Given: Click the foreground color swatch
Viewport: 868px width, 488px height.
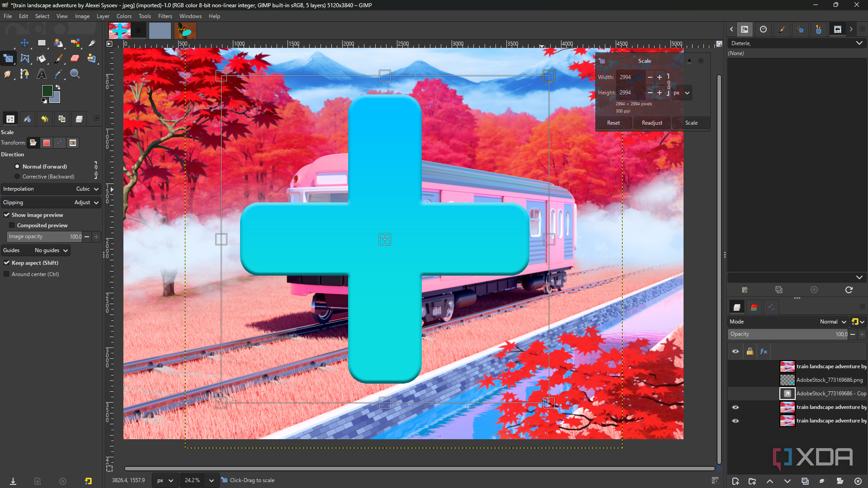Looking at the screenshot, I should pyautogui.click(x=47, y=90).
